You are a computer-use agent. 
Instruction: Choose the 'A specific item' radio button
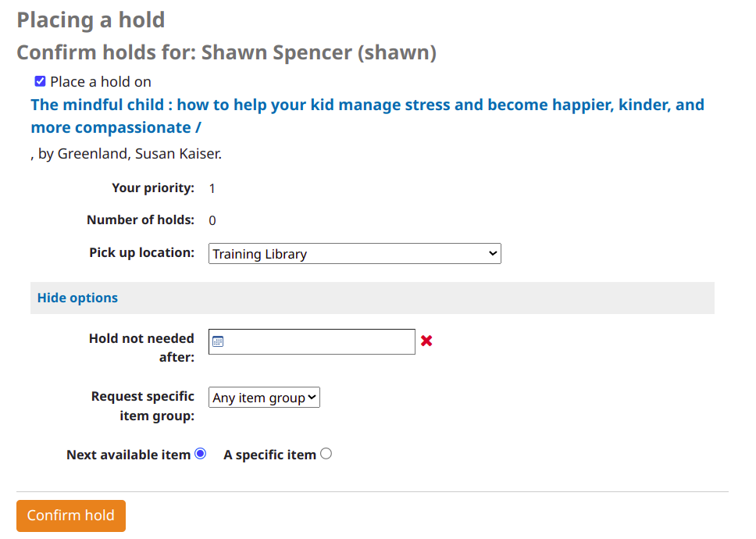coord(326,454)
